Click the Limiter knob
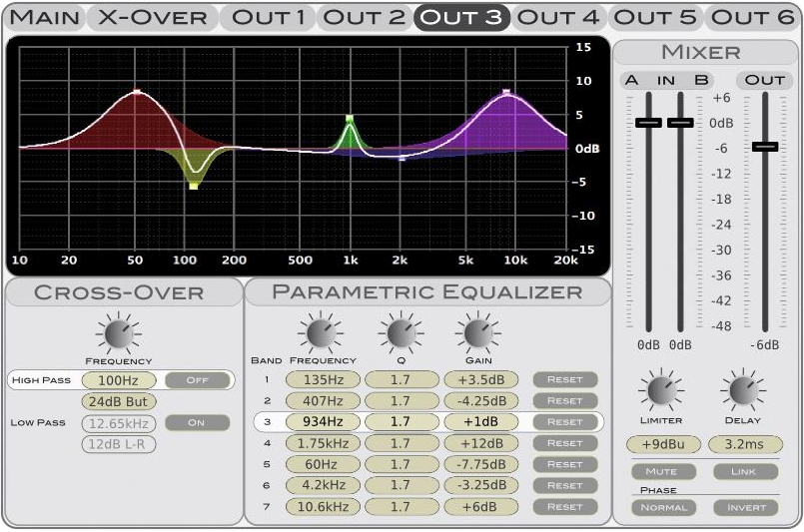The height and width of the screenshot is (532, 804). click(661, 390)
